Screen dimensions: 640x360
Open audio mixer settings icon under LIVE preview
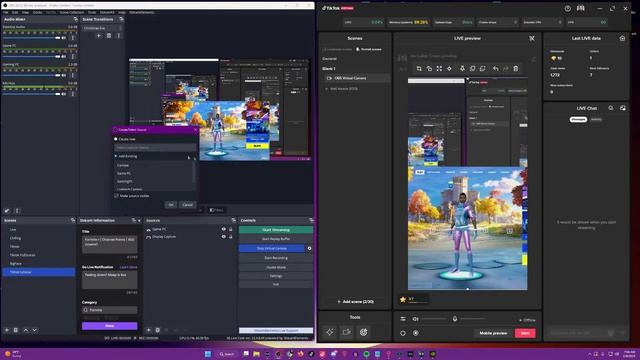point(403,319)
